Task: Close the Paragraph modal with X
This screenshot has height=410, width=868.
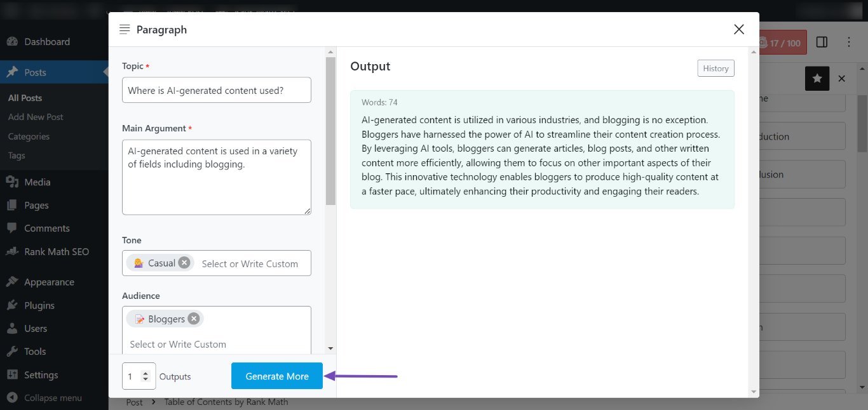Action: [x=738, y=29]
